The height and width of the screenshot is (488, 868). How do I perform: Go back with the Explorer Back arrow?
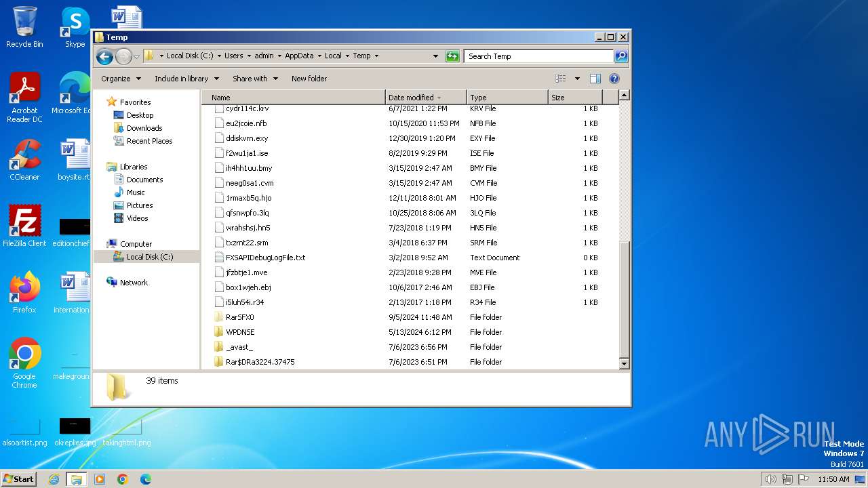104,56
